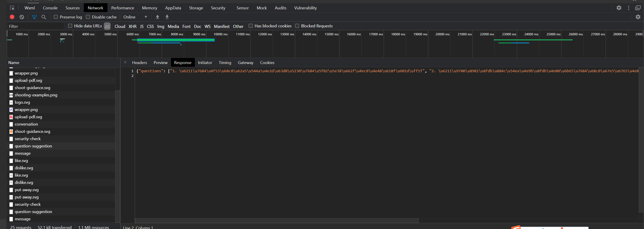Filter requests by Img

161,26
